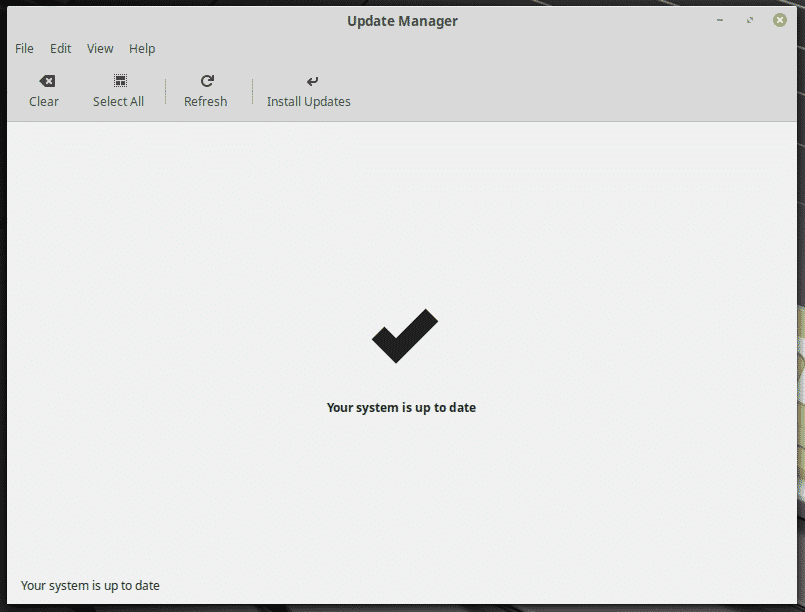Minimize the Update Manager window
This screenshot has height=612, width=805.
[720, 20]
